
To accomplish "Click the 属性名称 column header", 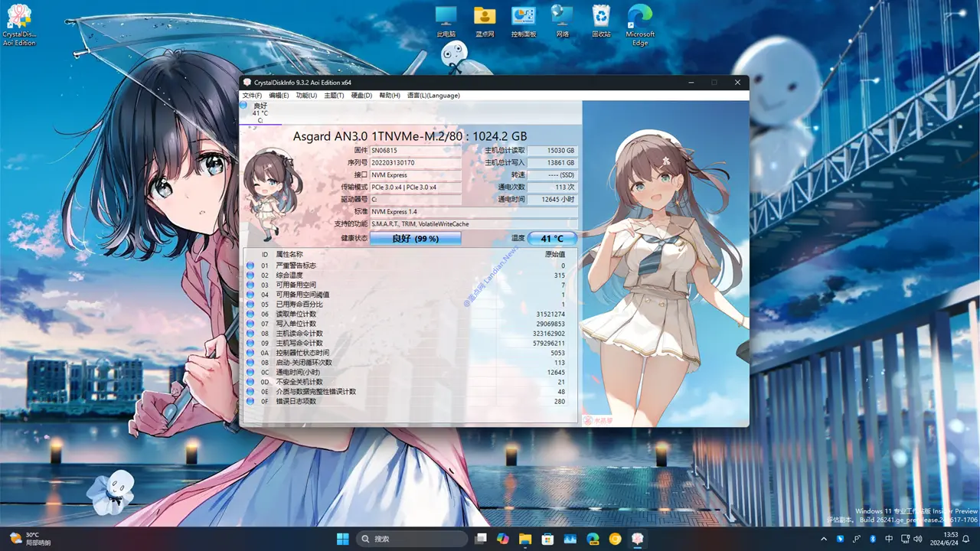I will click(289, 254).
